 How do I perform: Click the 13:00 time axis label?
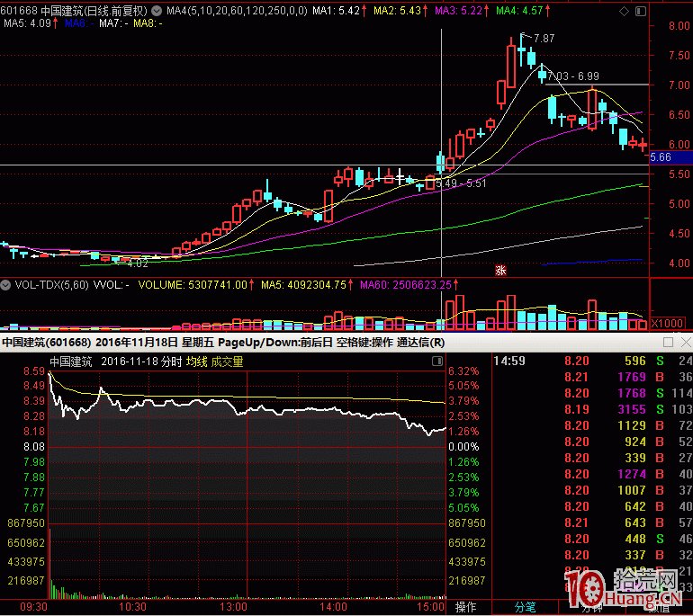tap(233, 607)
